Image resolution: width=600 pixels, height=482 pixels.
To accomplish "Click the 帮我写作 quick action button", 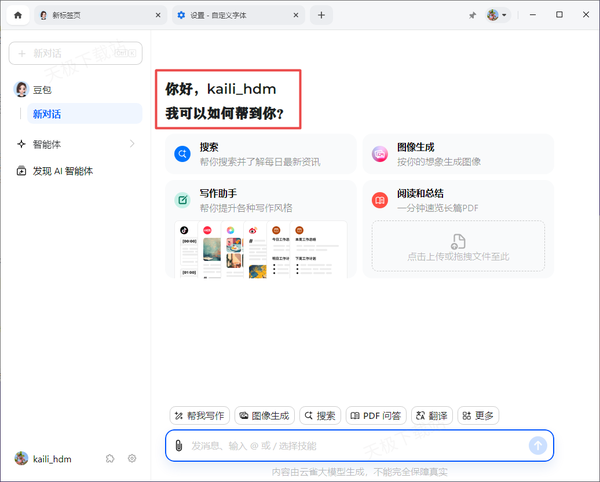I will pos(199,415).
